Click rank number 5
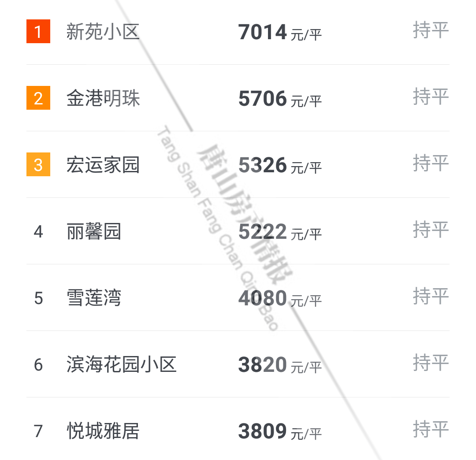This screenshot has width=476, height=460. click(x=38, y=298)
